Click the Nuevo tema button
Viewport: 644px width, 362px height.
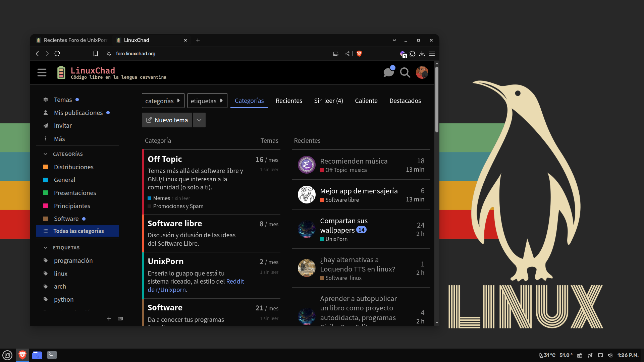click(167, 120)
